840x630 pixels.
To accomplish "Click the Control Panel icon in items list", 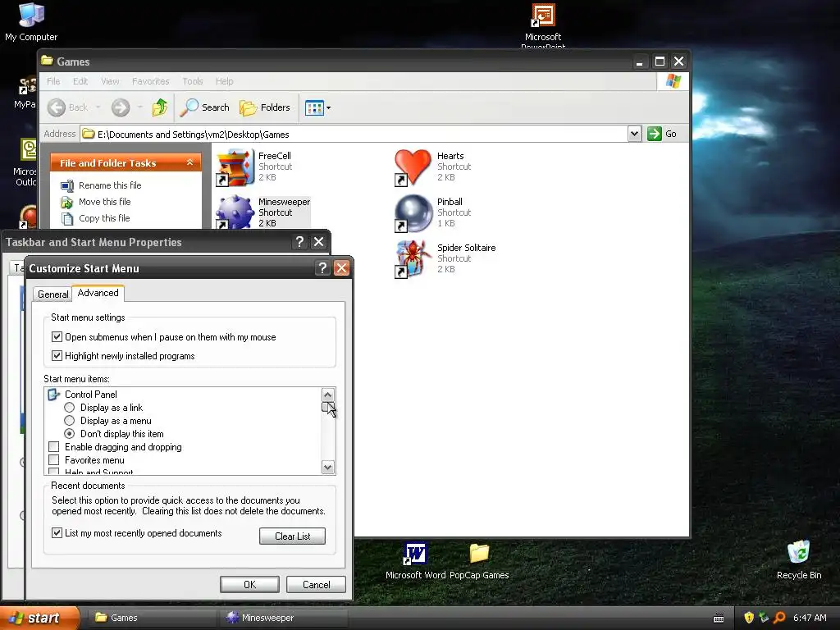I will coord(53,395).
